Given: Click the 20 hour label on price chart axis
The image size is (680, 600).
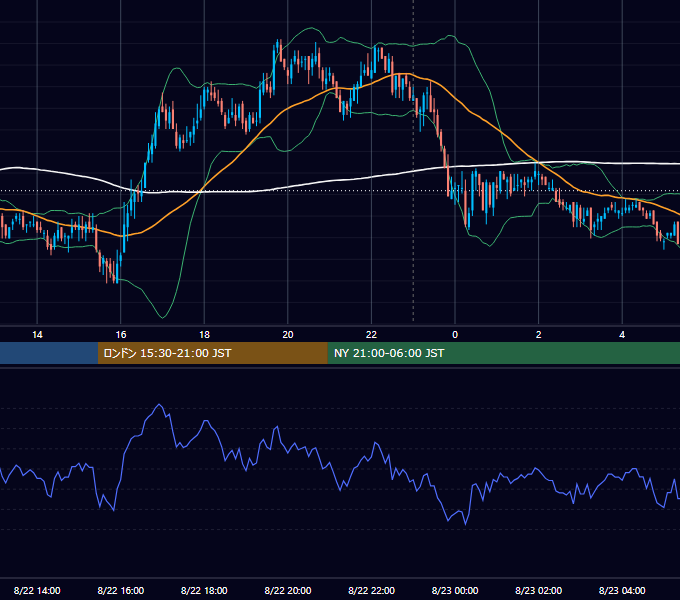Looking at the screenshot, I should (x=288, y=335).
